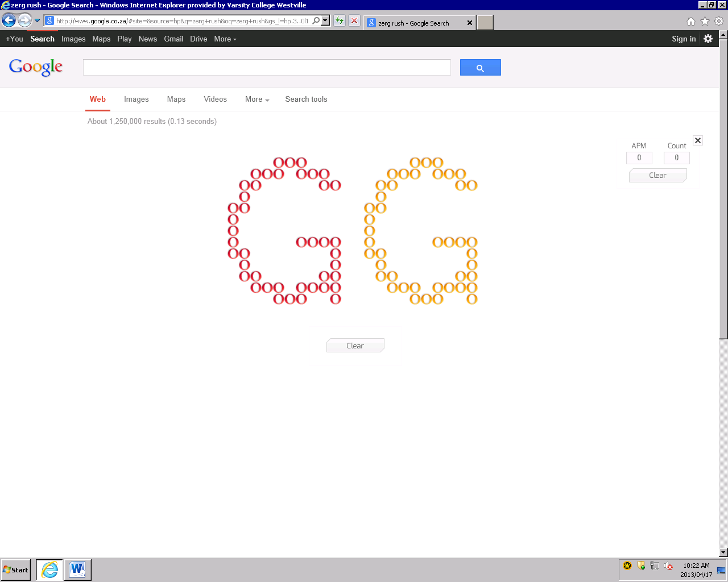This screenshot has height=582, width=728.
Task: Click the network connection tray icon
Action: click(x=655, y=566)
